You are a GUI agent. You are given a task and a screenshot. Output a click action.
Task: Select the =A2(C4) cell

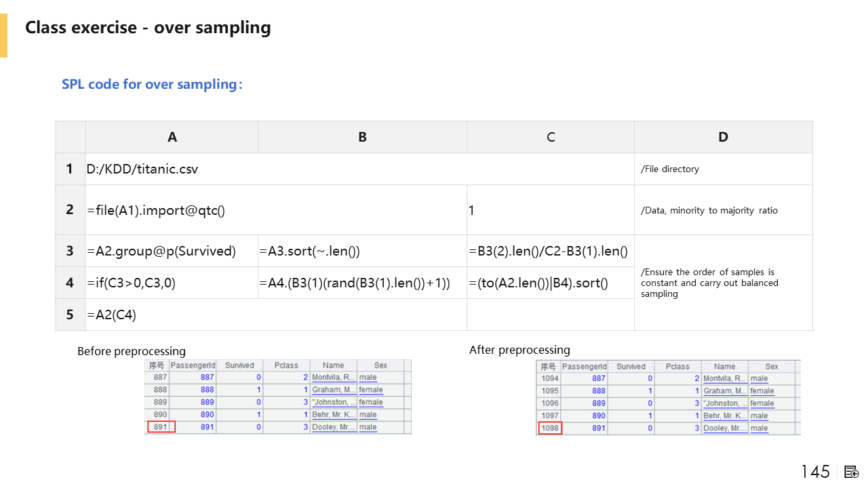[x=112, y=314]
